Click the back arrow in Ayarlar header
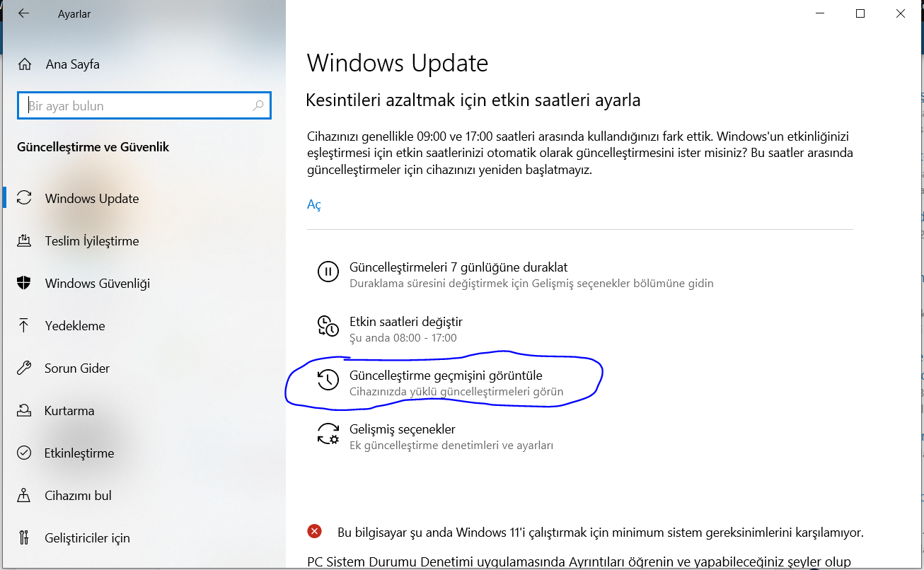 click(x=23, y=13)
